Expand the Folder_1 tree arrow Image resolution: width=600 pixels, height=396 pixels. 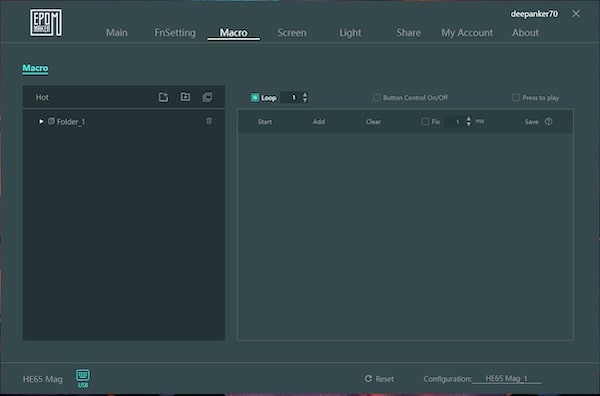point(41,121)
